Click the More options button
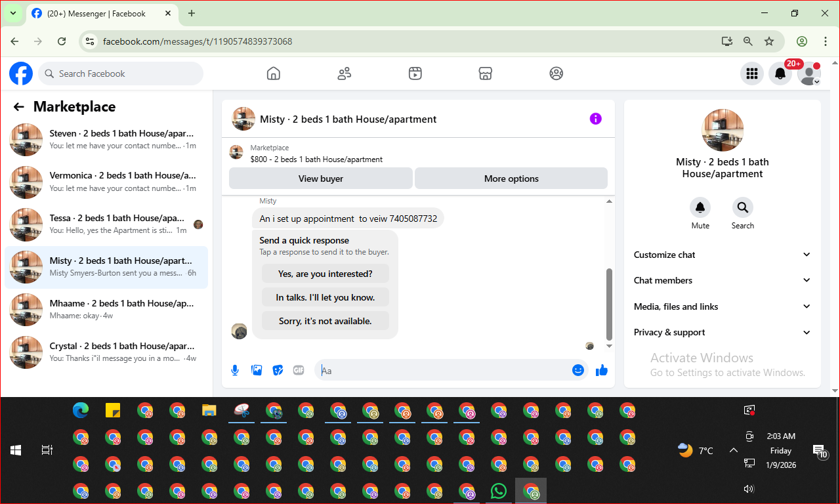 511,178
